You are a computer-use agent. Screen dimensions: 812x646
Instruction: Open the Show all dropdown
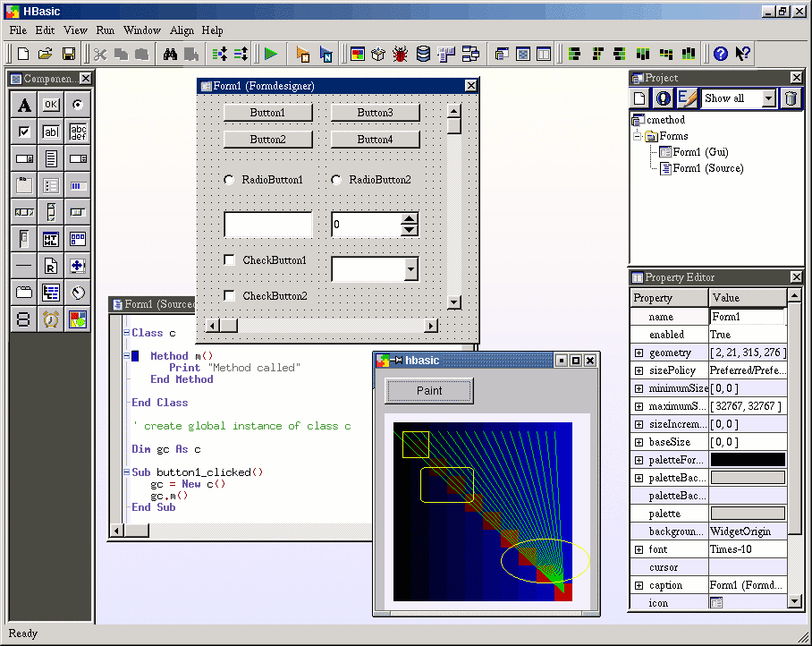[x=768, y=98]
